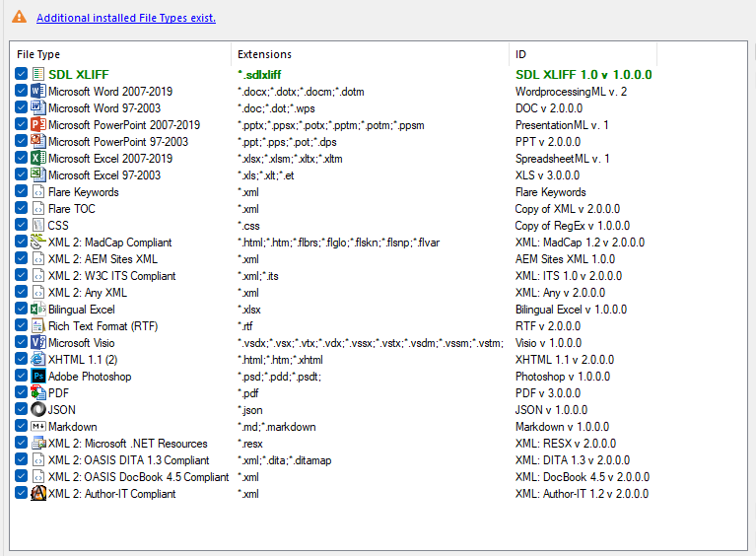Click the Copy of RegEx v 1.0.0.0 cell
756x556 pixels.
pos(573,226)
